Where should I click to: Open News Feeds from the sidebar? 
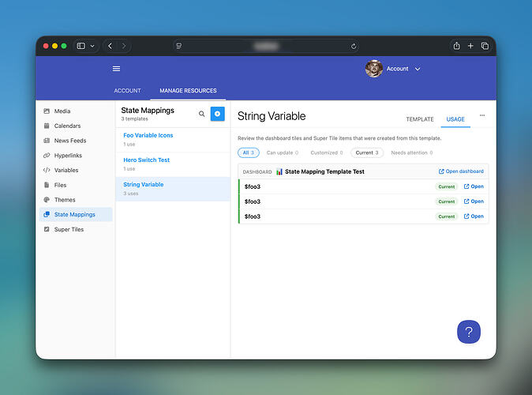[76, 141]
